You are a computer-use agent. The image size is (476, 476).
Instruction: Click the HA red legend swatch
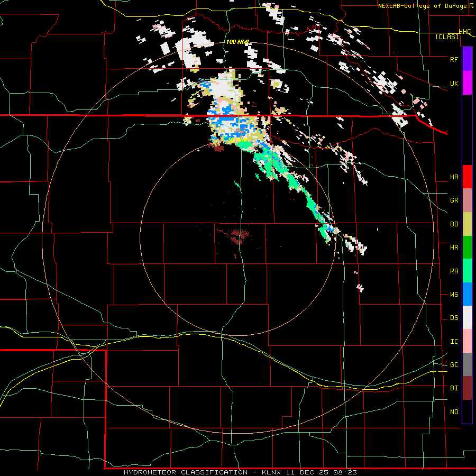pos(467,177)
